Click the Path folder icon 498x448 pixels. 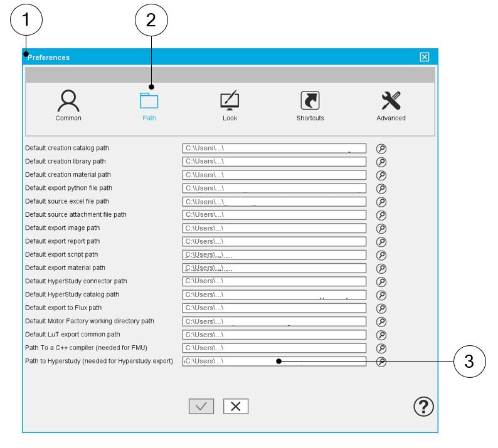149,100
